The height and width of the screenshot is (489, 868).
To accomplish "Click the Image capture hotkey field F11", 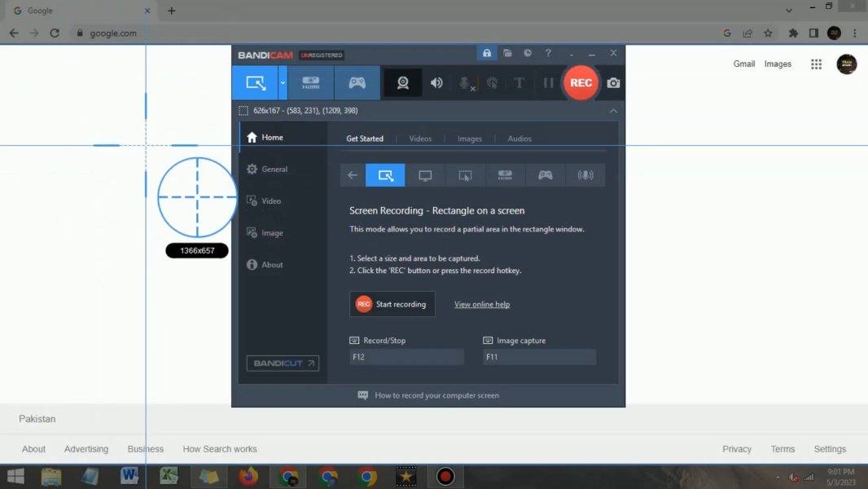I will [x=539, y=357].
